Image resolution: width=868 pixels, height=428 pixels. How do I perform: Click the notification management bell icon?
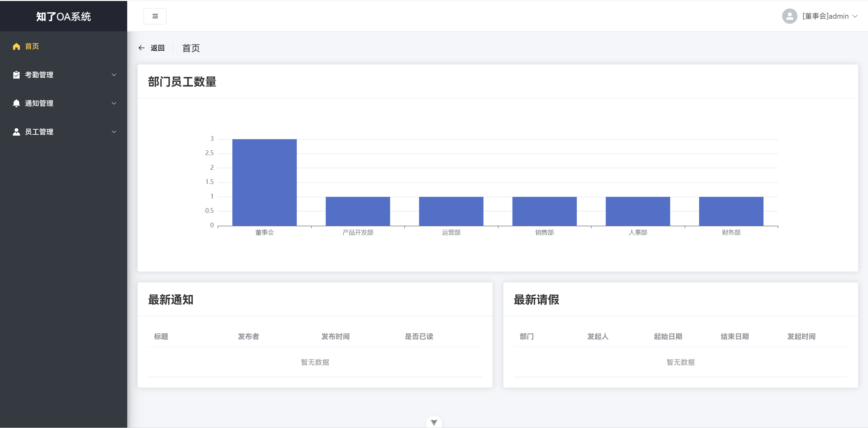[16, 103]
